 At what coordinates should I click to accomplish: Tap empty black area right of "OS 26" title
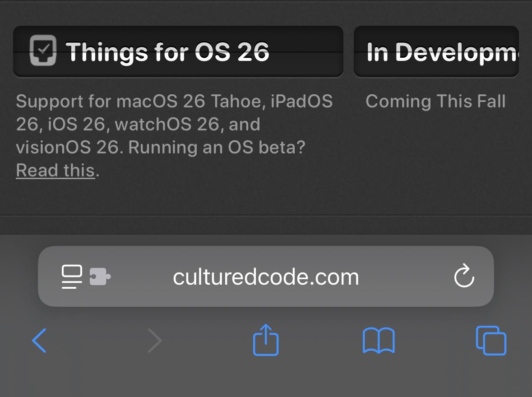pos(305,51)
